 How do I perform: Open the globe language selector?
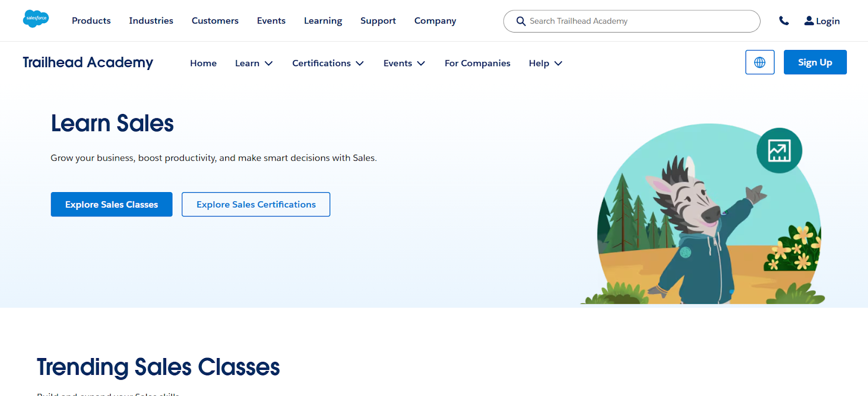coord(759,62)
